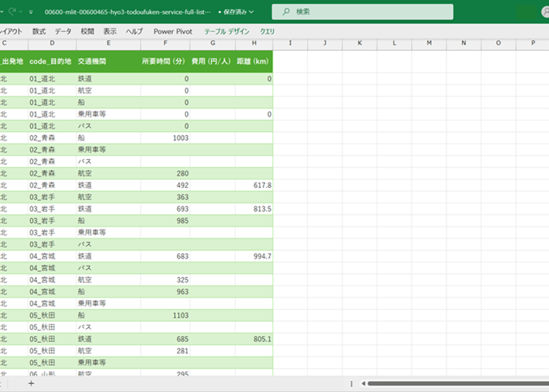Image resolution: width=549 pixels, height=392 pixels.
Task: Select the cell with value 685
Action: [165, 339]
